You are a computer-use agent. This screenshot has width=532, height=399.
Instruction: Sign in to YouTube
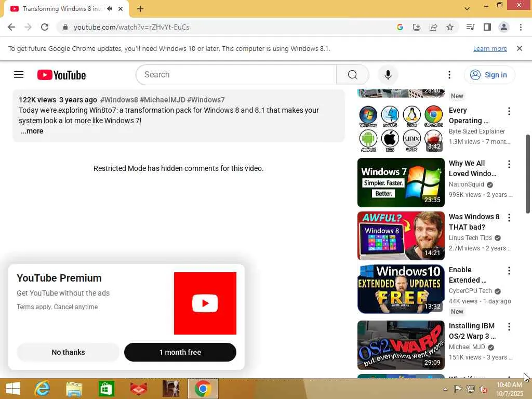(489, 75)
